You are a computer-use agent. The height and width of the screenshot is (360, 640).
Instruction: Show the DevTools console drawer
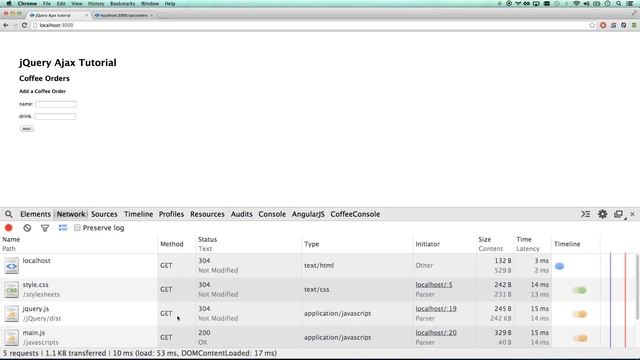click(586, 214)
